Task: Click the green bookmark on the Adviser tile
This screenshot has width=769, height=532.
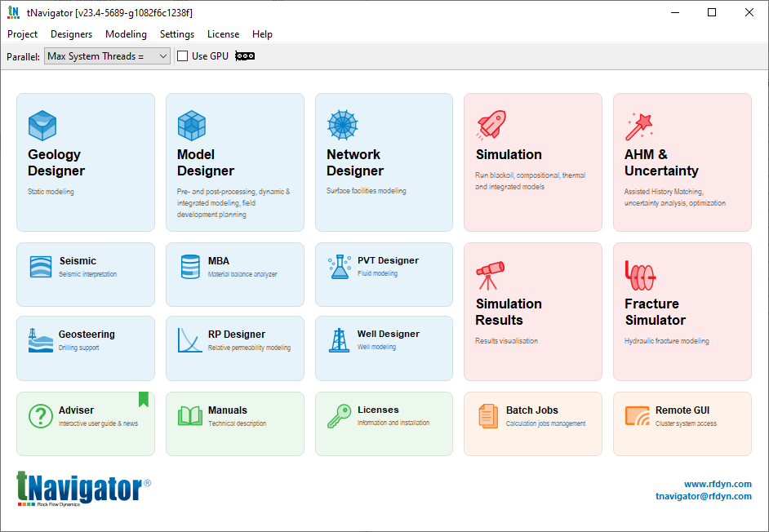Action: [143, 399]
